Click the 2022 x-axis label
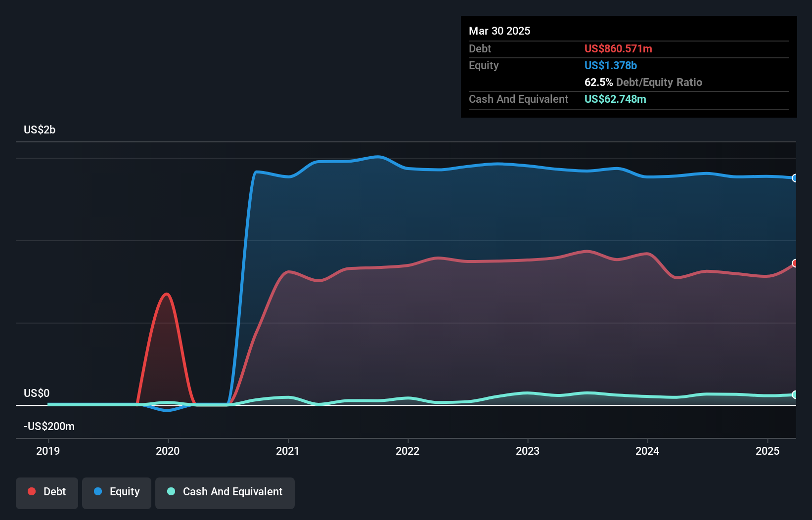 (407, 451)
